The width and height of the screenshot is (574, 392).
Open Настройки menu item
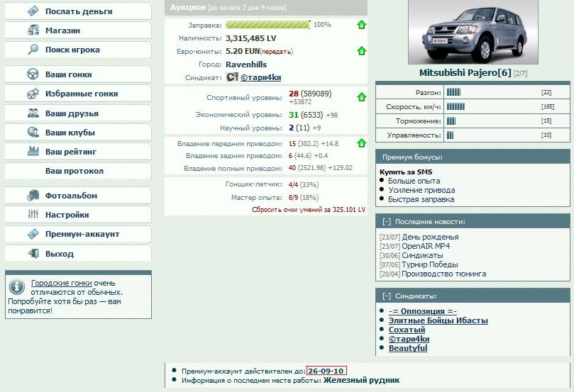pyautogui.click(x=78, y=215)
